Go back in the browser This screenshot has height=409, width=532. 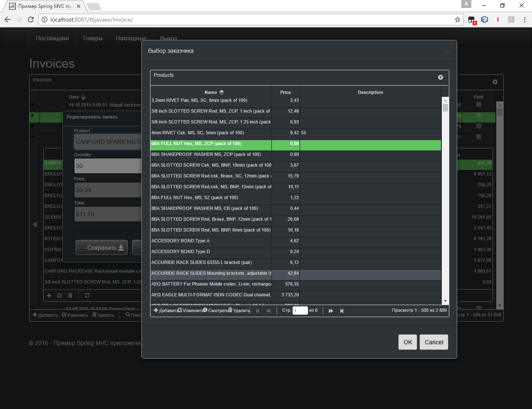7,20
